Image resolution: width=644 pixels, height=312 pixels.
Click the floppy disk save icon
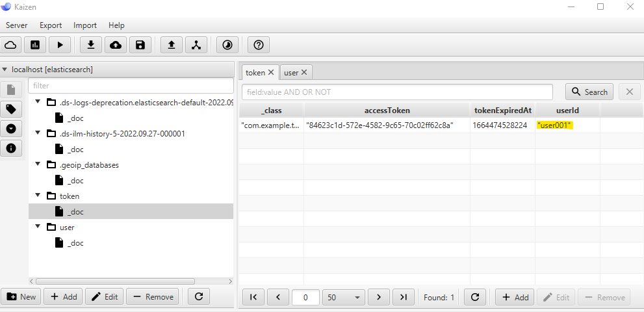(x=140, y=45)
